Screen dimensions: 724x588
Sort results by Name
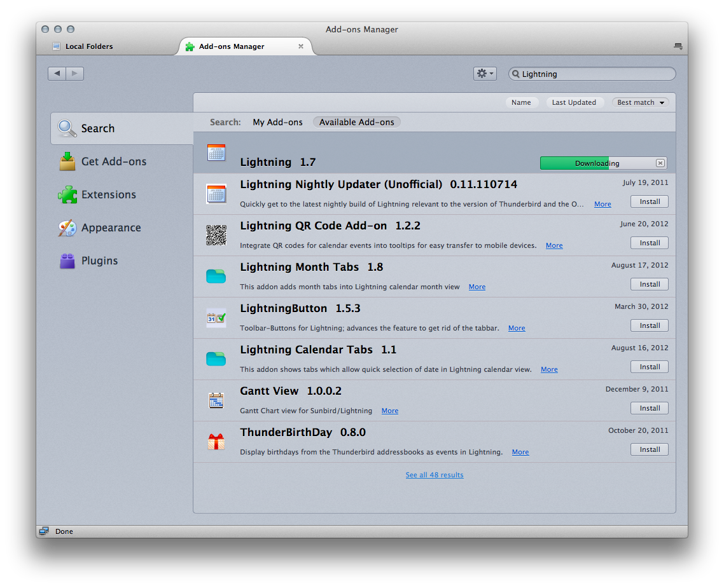[521, 102]
